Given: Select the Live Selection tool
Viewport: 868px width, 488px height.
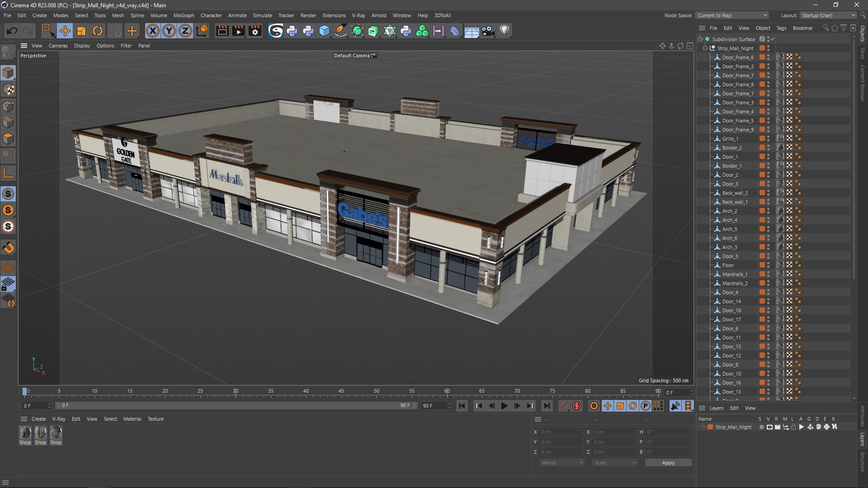Looking at the screenshot, I should click(47, 31).
